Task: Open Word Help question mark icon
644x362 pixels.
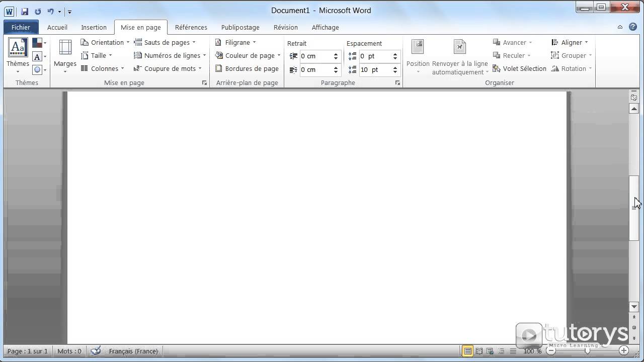Action: 633,27
